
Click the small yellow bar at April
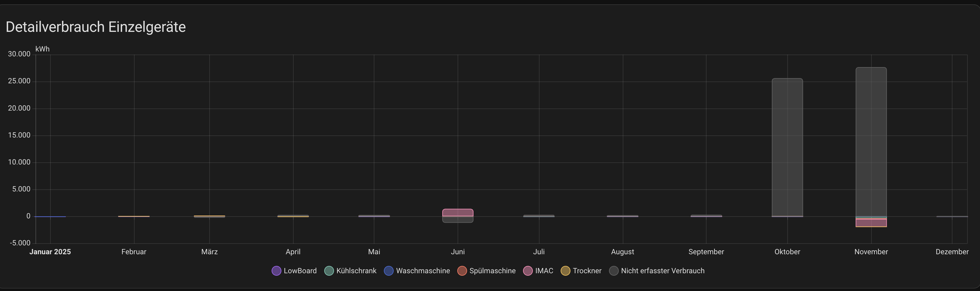[x=293, y=216]
